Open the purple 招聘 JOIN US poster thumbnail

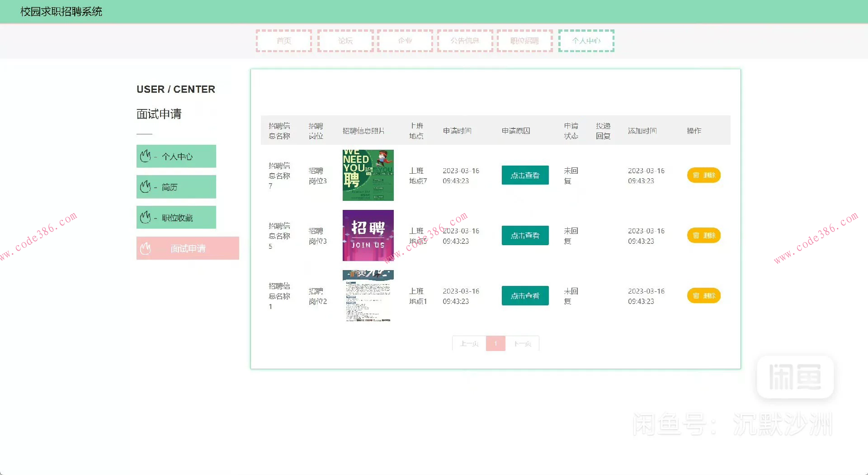[x=368, y=235]
